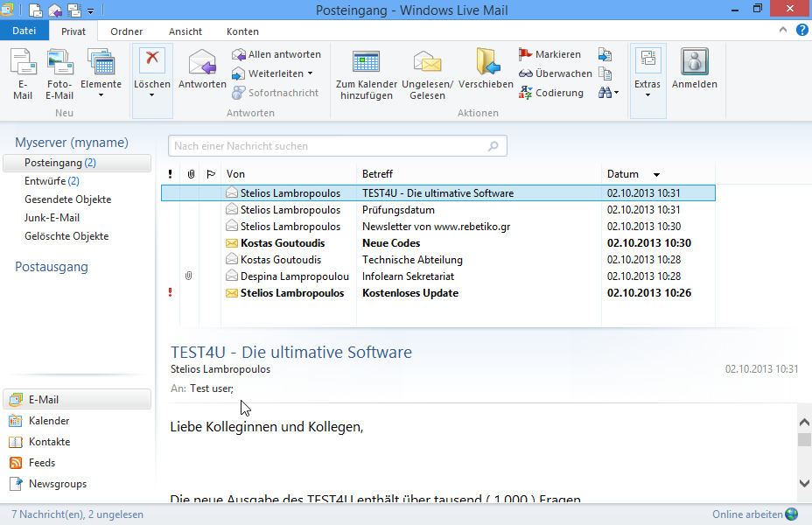Open the Postausgang outbox
This screenshot has width=812, height=525.
(x=52, y=267)
